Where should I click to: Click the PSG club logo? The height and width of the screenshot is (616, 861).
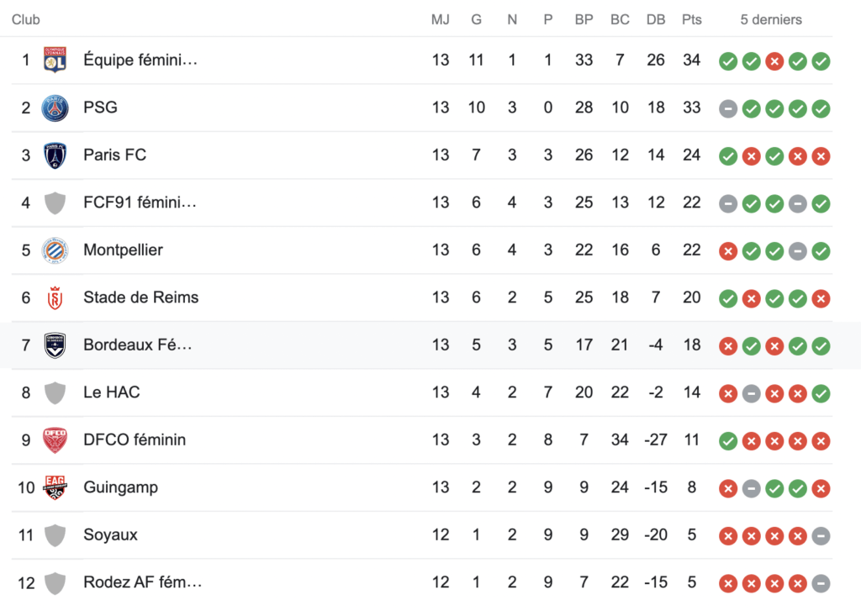55,108
